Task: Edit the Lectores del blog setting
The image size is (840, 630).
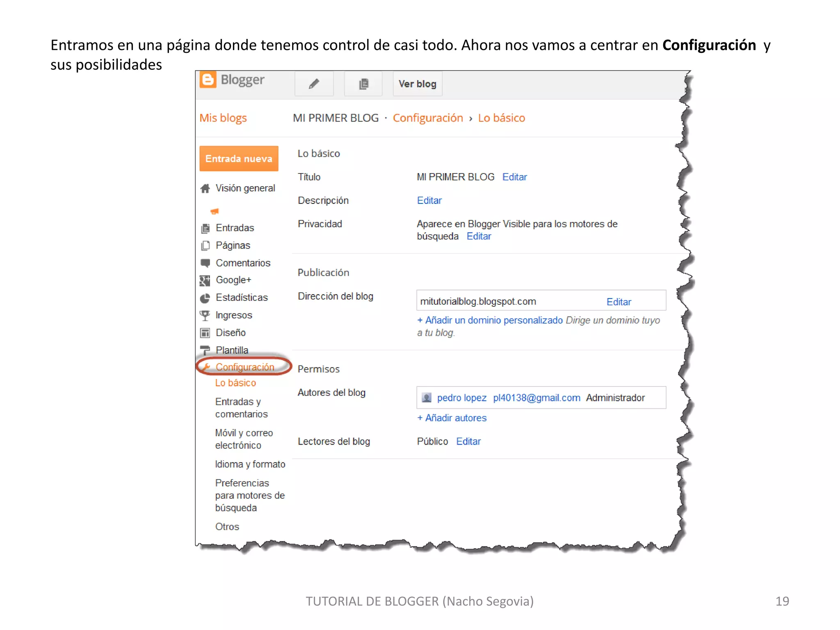Action: click(468, 442)
